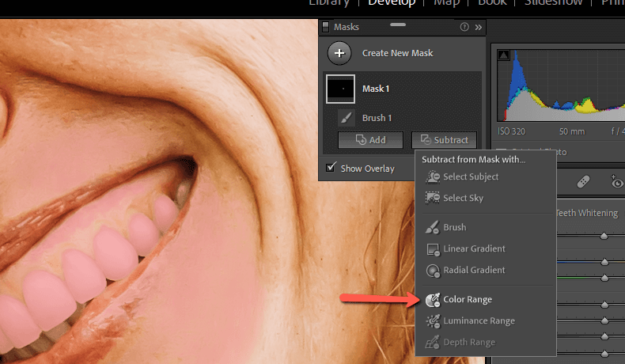Click the green tint slider handle

pos(604,277)
